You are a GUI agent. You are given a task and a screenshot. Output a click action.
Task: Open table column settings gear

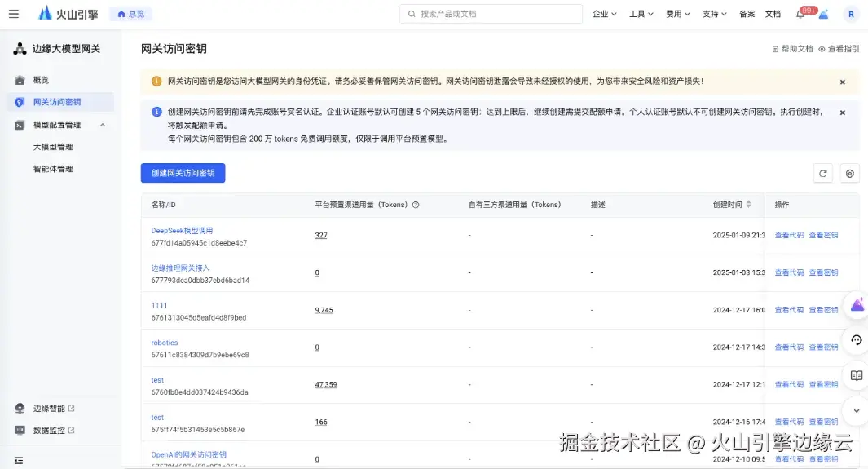pos(850,173)
